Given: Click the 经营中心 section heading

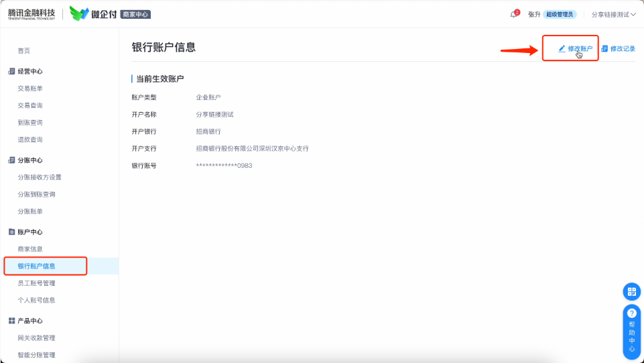Looking at the screenshot, I should pos(30,72).
